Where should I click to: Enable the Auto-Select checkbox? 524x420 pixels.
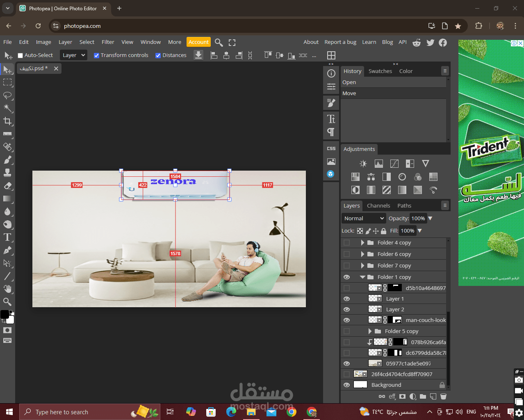pyautogui.click(x=20, y=55)
